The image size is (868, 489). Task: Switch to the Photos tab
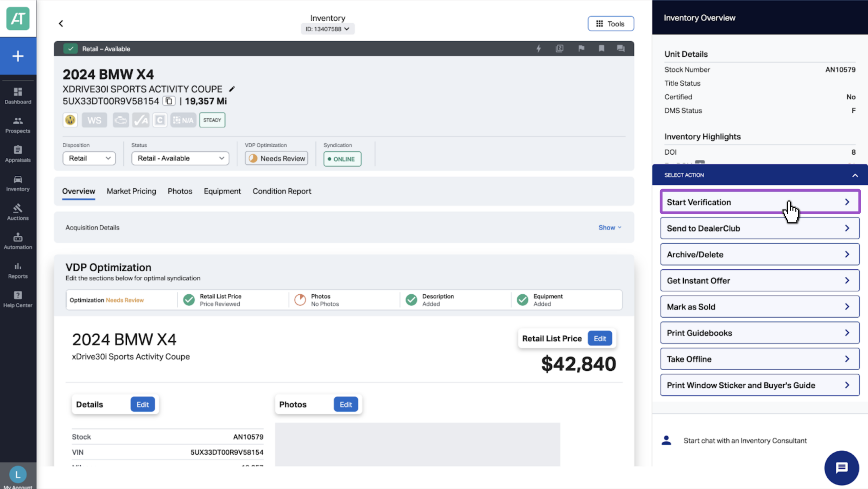[180, 191]
